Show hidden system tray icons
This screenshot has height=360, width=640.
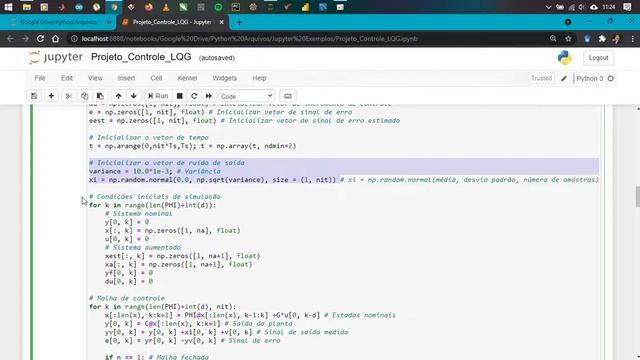click(x=549, y=7)
